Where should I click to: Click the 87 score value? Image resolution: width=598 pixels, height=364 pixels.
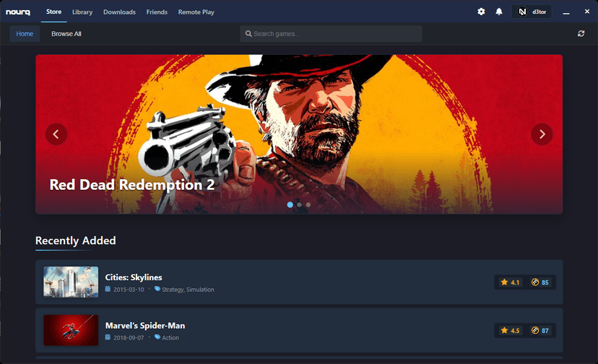pos(545,331)
